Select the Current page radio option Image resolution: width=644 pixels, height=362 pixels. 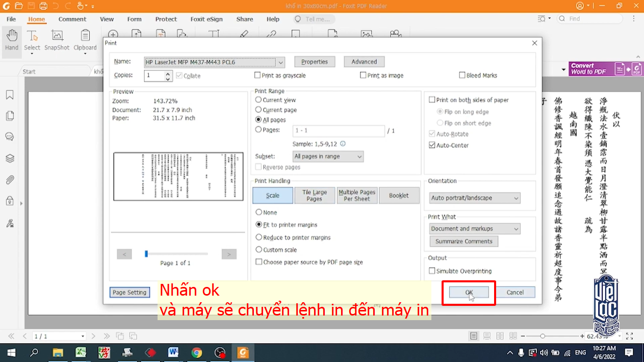(259, 110)
